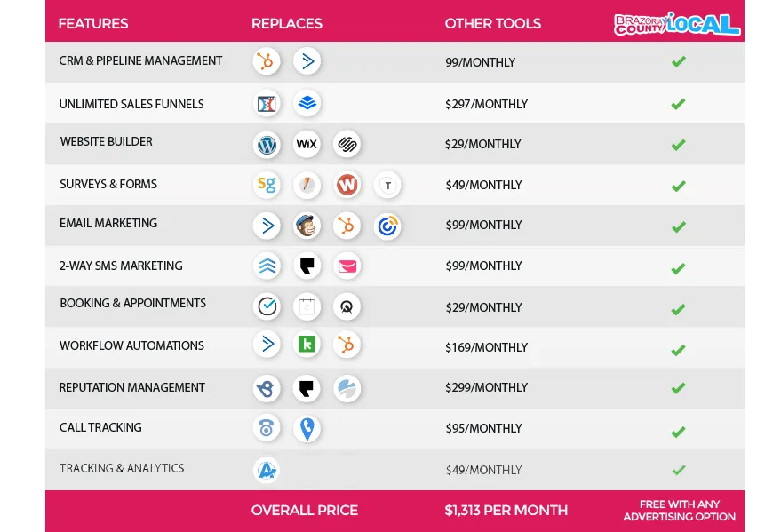Select the green Keap icon in Workflow Automations
This screenshot has width=773, height=532.
coord(307,345)
